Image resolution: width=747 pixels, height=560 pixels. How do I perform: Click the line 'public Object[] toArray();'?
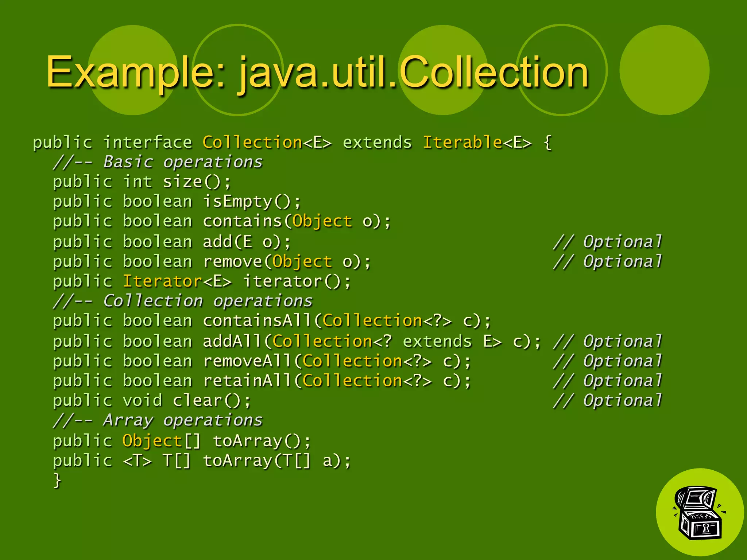182,441
